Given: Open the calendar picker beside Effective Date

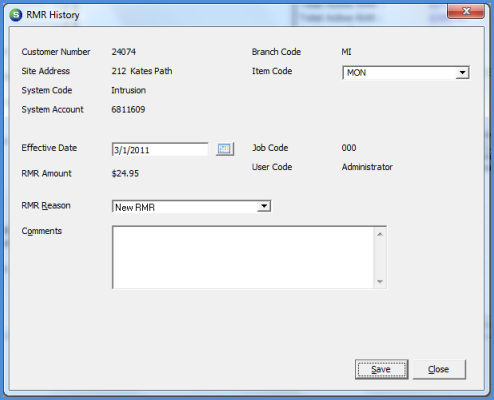Looking at the screenshot, I should [x=225, y=149].
